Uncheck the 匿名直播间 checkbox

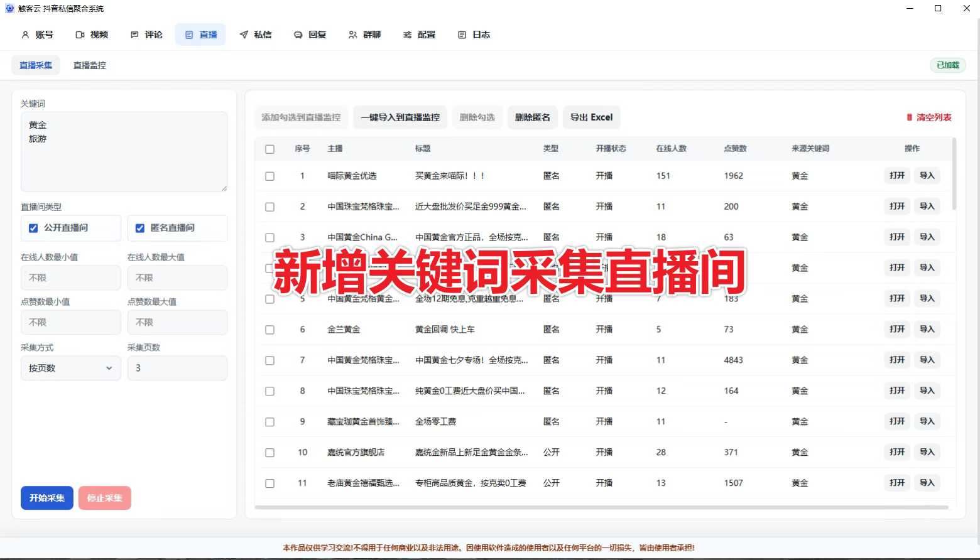(x=140, y=228)
